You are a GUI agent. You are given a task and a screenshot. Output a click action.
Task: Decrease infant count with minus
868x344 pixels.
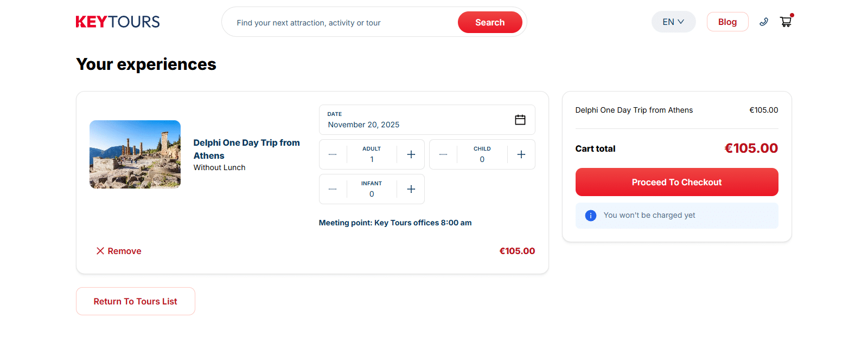coord(333,189)
